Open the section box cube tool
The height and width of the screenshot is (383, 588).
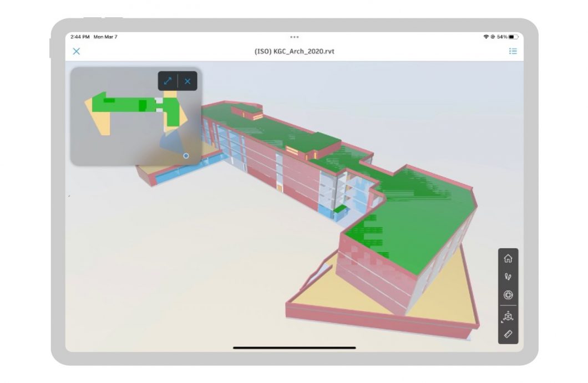click(508, 316)
